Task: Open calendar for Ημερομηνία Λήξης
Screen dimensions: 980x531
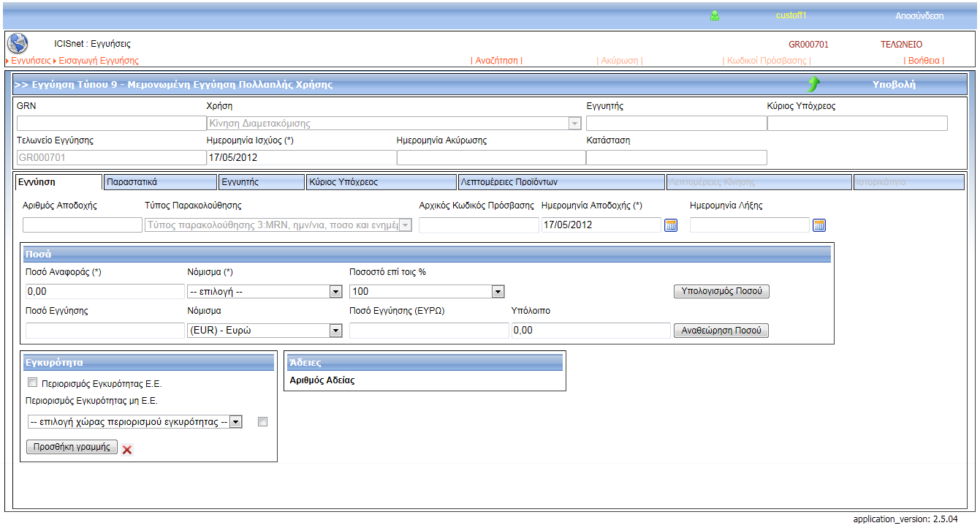Action: 819,225
